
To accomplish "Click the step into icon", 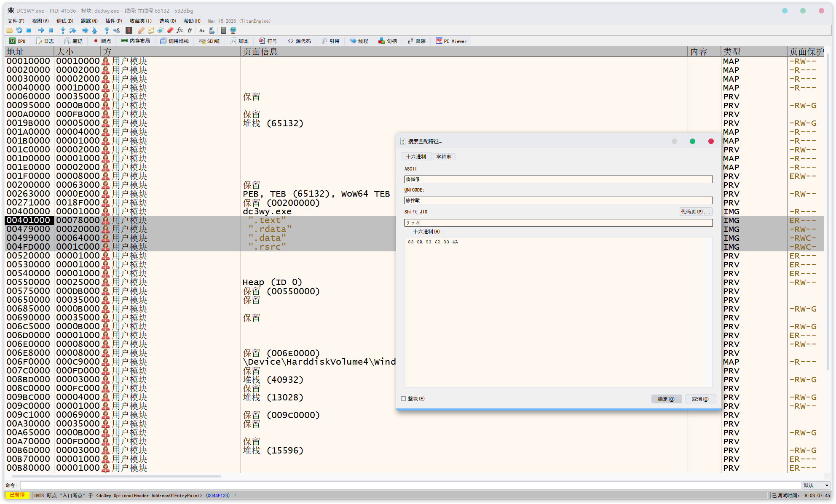I will [63, 30].
